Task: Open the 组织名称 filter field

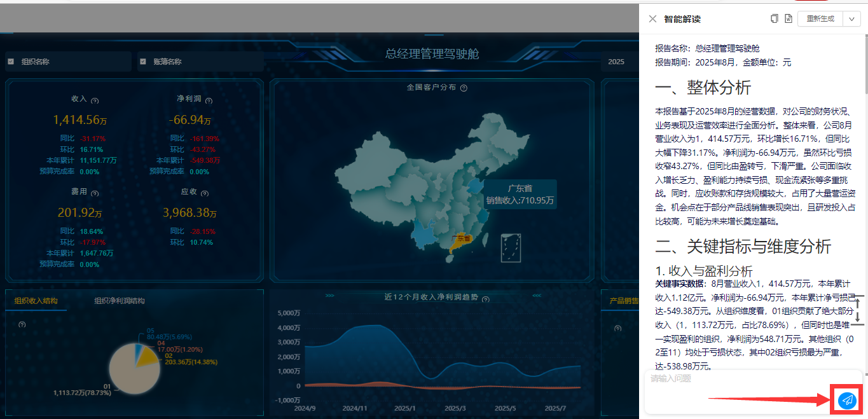Action: point(68,62)
